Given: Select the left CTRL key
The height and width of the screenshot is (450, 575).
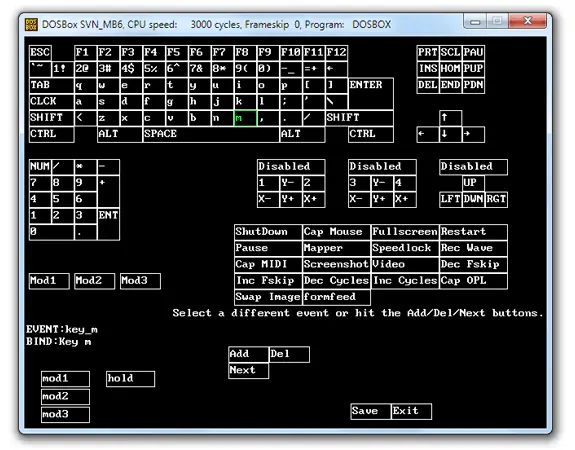Looking at the screenshot, I should tap(51, 134).
